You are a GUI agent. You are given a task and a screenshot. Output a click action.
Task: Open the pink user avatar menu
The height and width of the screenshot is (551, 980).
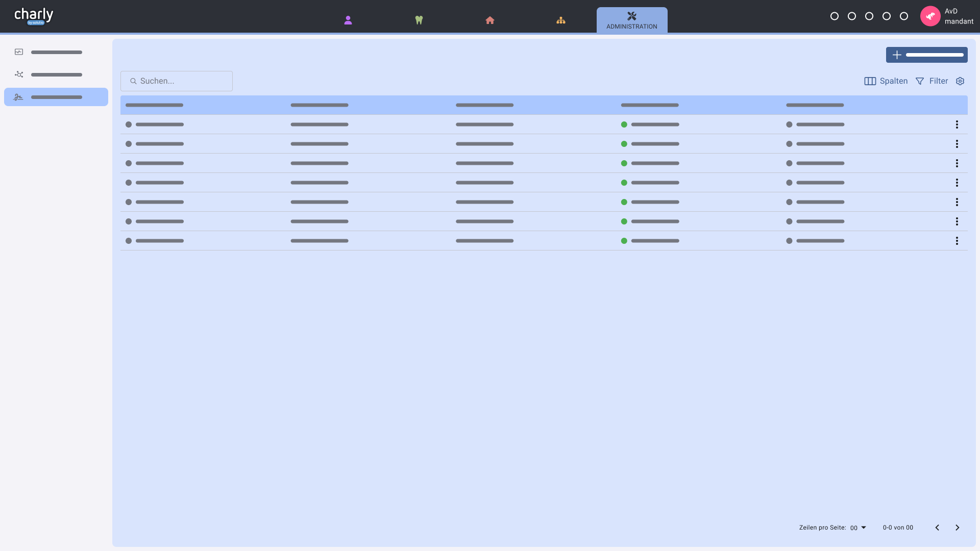point(930,16)
